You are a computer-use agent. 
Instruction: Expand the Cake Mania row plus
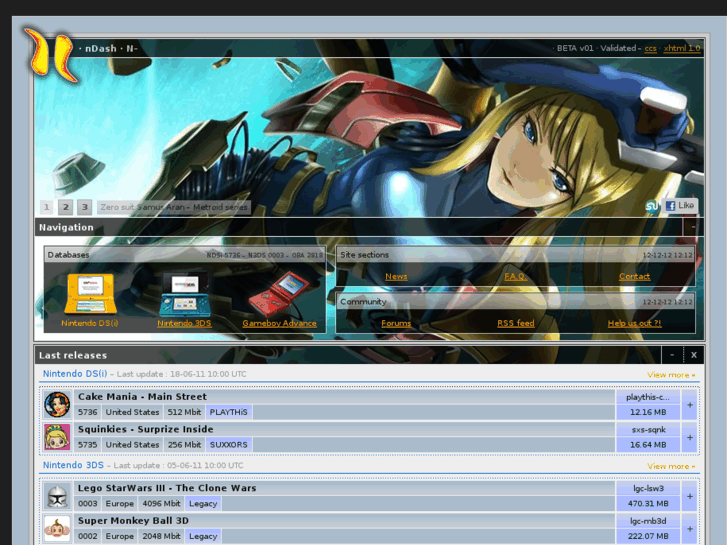tap(690, 404)
